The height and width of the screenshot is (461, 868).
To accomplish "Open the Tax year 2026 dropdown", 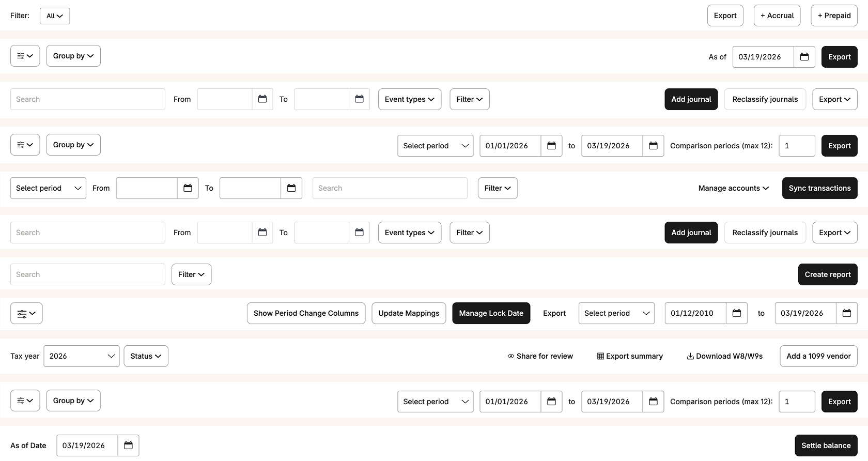I will [82, 356].
